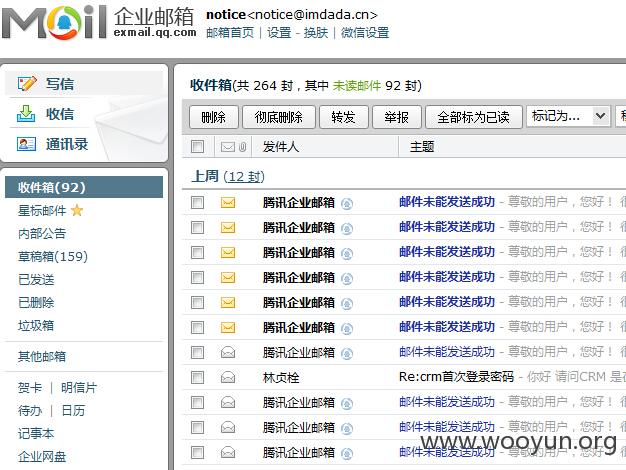Open 设置 link in header
626x470 pixels.
[279, 32]
